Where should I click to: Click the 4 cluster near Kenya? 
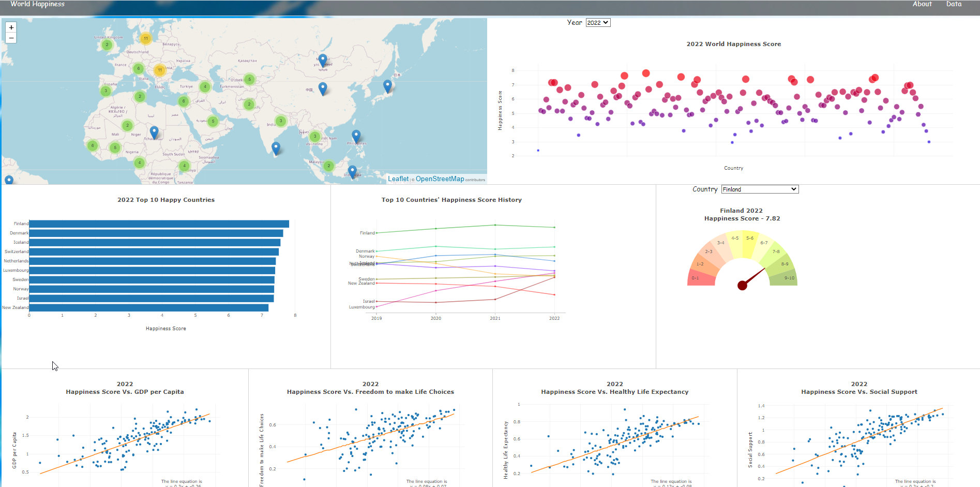(x=184, y=166)
